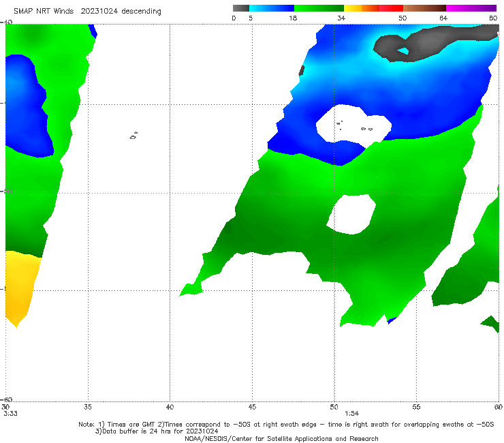Viewport: 504px width, 443px height.
Task: Click the colorbar label "34"
Action: (x=341, y=18)
